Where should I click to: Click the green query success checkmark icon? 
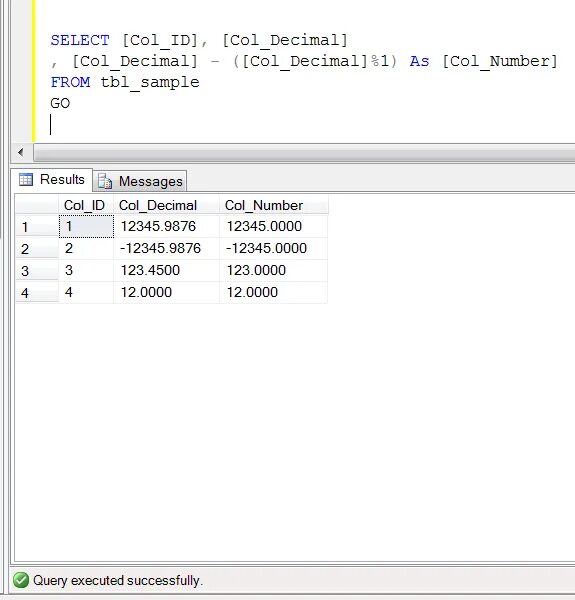click(x=21, y=580)
